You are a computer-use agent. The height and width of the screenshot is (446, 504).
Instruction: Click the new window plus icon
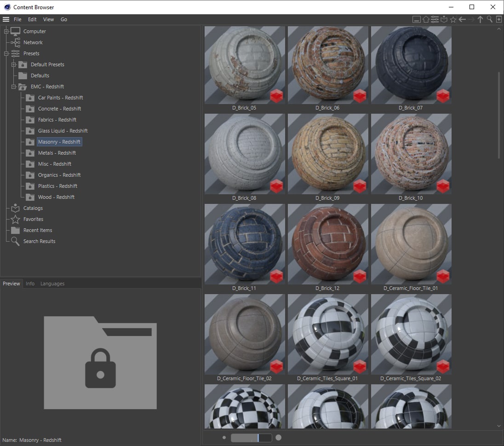pos(499,20)
